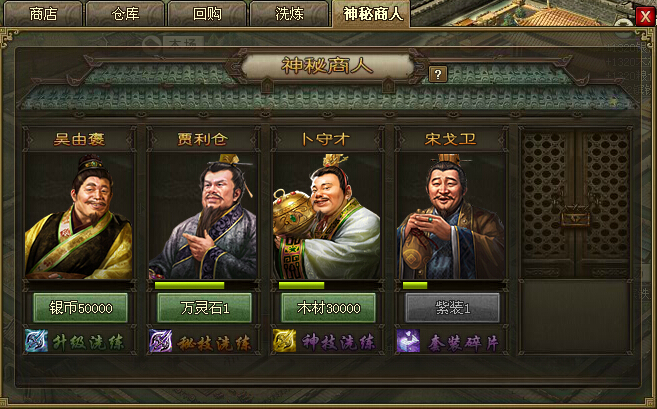Select the 回购 tab
This screenshot has height=409, width=657.
point(207,14)
